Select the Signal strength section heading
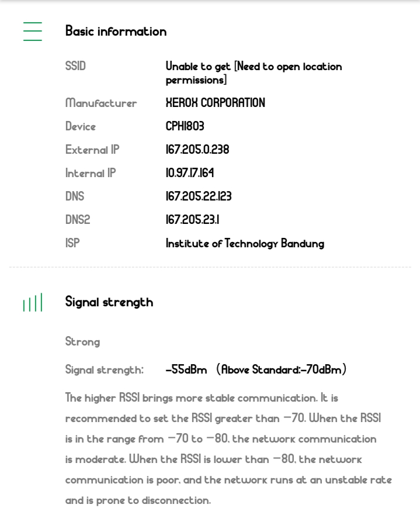Image resolution: width=420 pixels, height=525 pixels. (109, 302)
